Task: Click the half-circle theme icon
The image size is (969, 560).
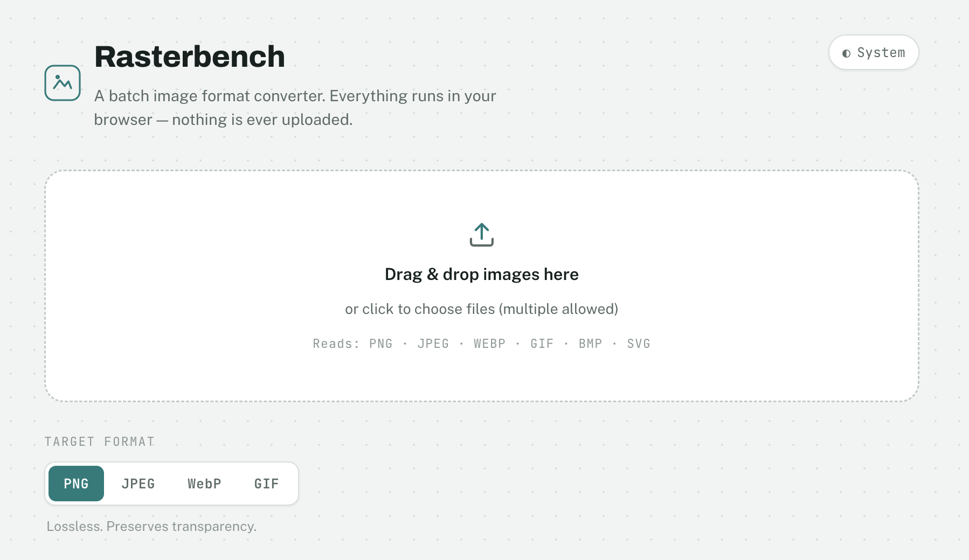Action: tap(846, 53)
